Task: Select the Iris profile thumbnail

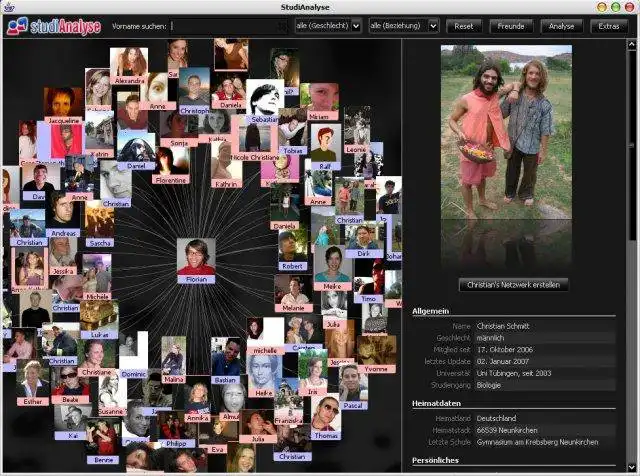Action: pos(313,373)
